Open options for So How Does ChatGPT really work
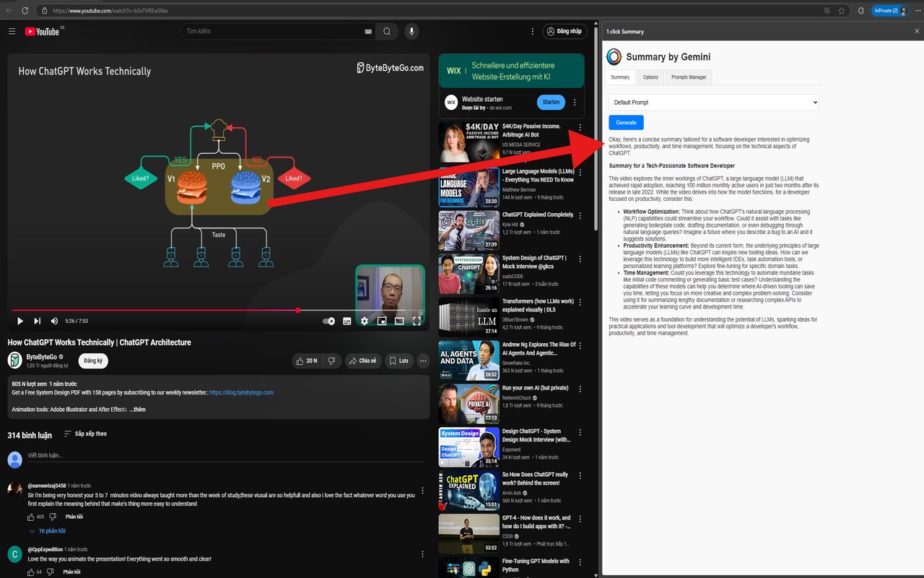This screenshot has height=578, width=924. tap(580, 475)
